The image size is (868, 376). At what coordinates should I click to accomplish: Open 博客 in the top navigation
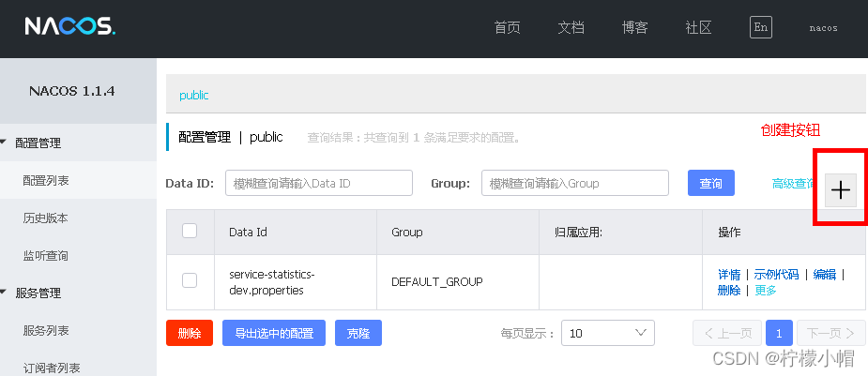click(634, 27)
